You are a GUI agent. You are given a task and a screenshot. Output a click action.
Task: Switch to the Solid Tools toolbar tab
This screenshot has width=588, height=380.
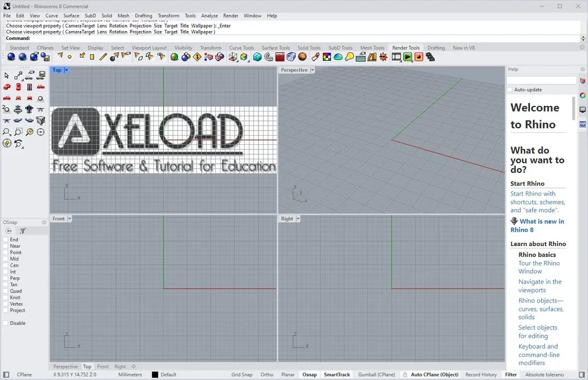pos(309,48)
